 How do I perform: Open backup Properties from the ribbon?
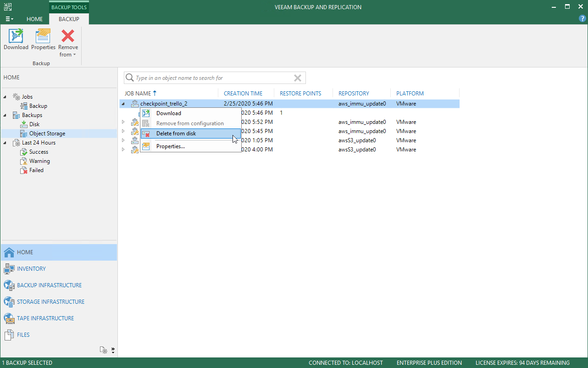[x=43, y=39]
